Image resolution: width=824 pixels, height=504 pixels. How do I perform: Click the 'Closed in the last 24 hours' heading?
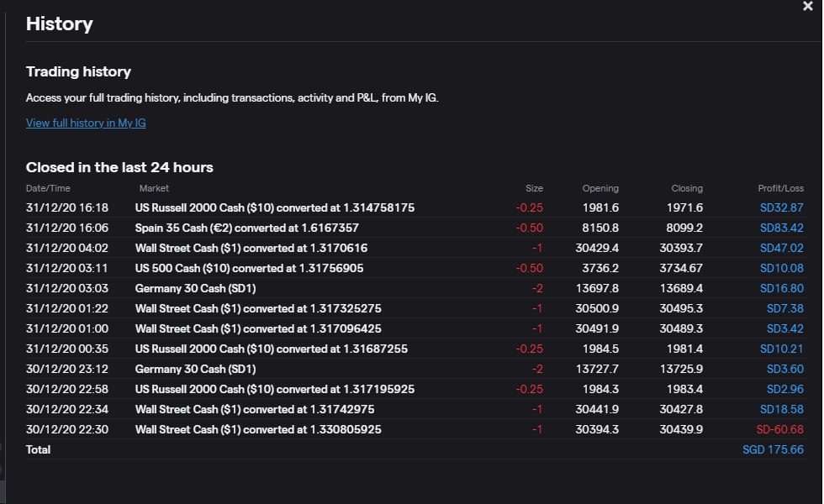tap(119, 167)
